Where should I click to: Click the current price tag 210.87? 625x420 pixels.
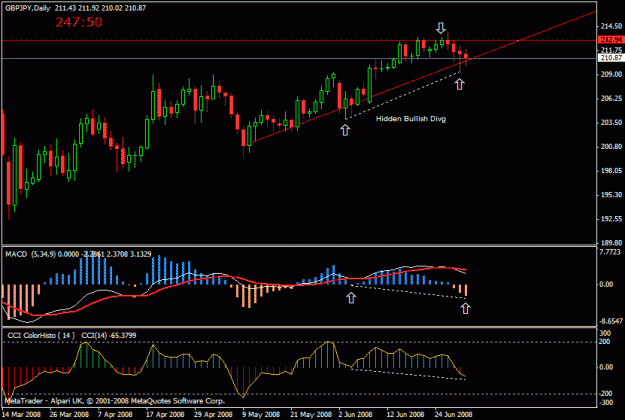tap(611, 58)
